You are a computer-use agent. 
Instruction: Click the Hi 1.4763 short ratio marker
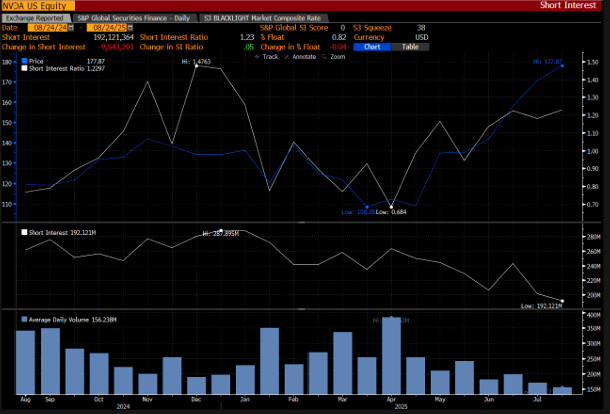coord(196,65)
